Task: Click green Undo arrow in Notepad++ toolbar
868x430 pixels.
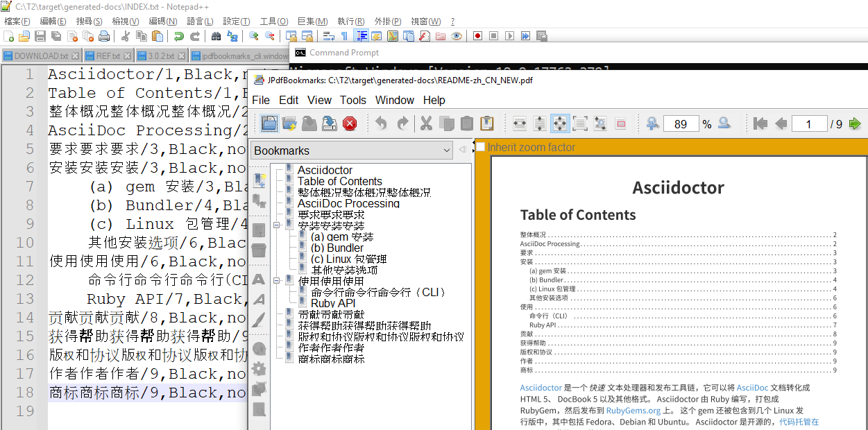Action: pos(179,36)
